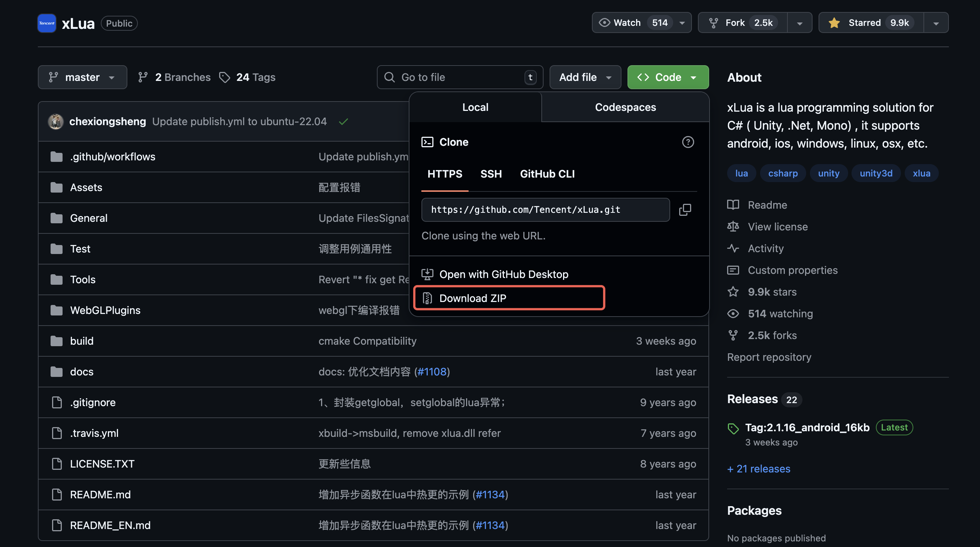Open the clone help question mark
The width and height of the screenshot is (980, 547).
(x=688, y=142)
